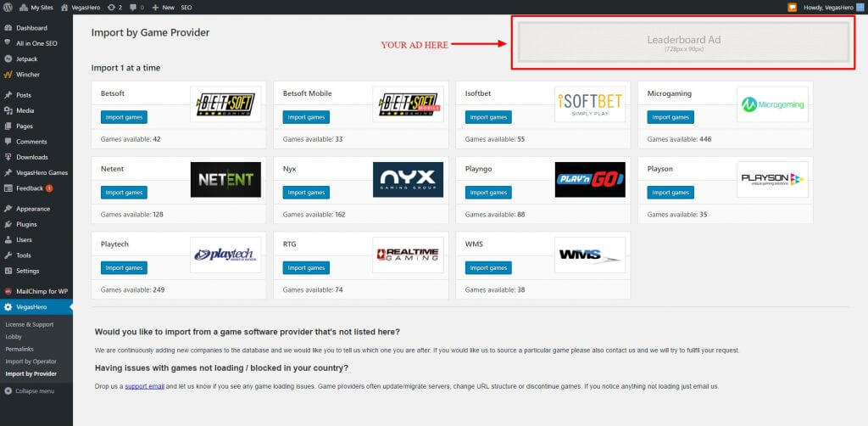Click the NYX Gaming Group logo thumbnail
868x426 pixels.
(408, 180)
